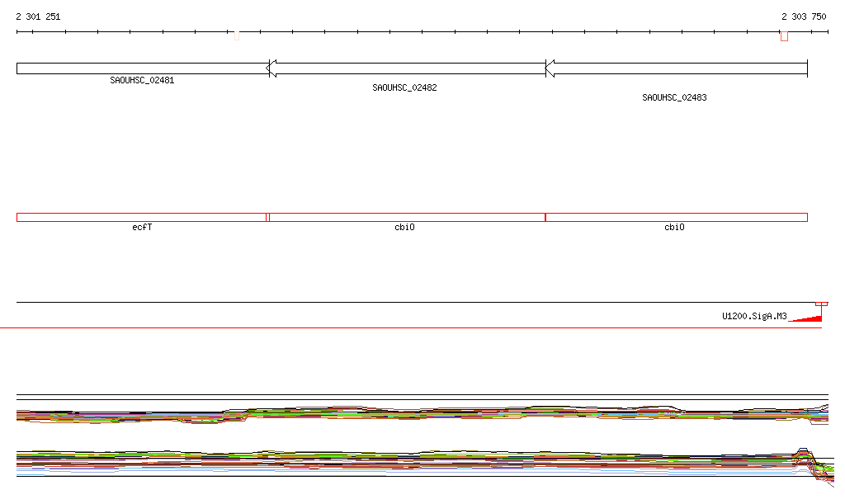Viewport: 845px width, 504px height.
Task: Click the red rectangle marker on ruler
Action: pos(785,36)
